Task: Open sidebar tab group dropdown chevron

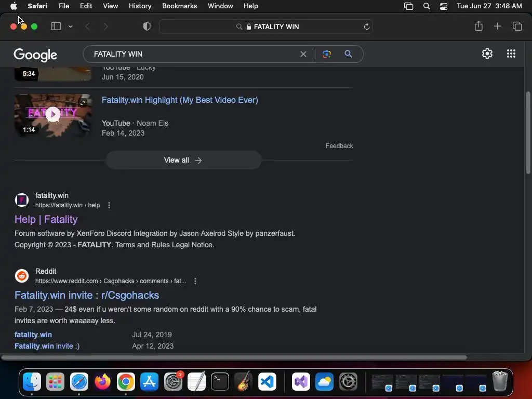Action: (x=70, y=26)
